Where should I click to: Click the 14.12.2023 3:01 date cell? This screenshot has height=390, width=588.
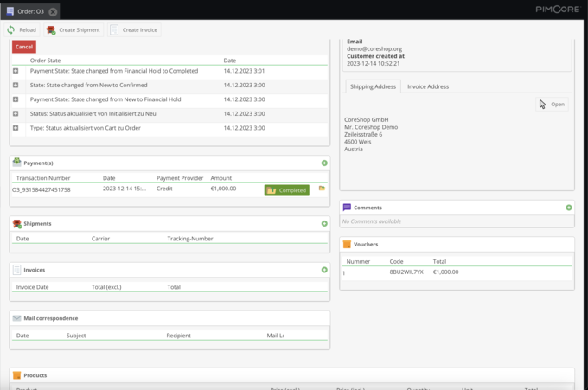click(x=244, y=71)
